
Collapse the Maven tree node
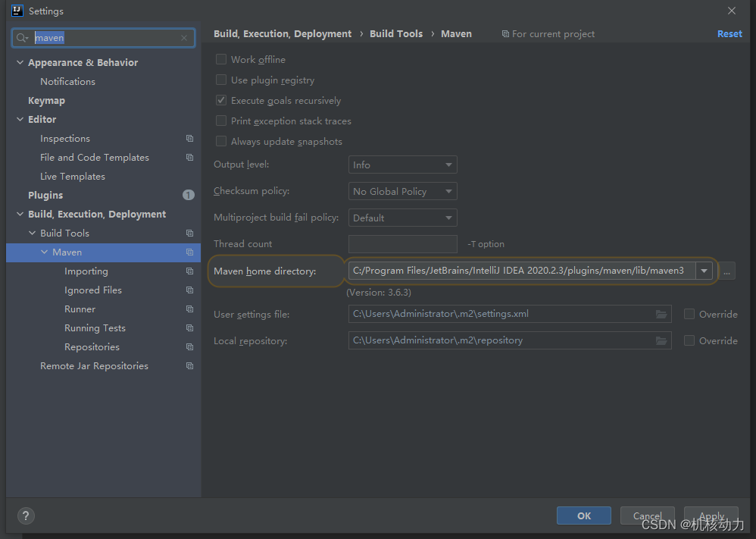[45, 252]
